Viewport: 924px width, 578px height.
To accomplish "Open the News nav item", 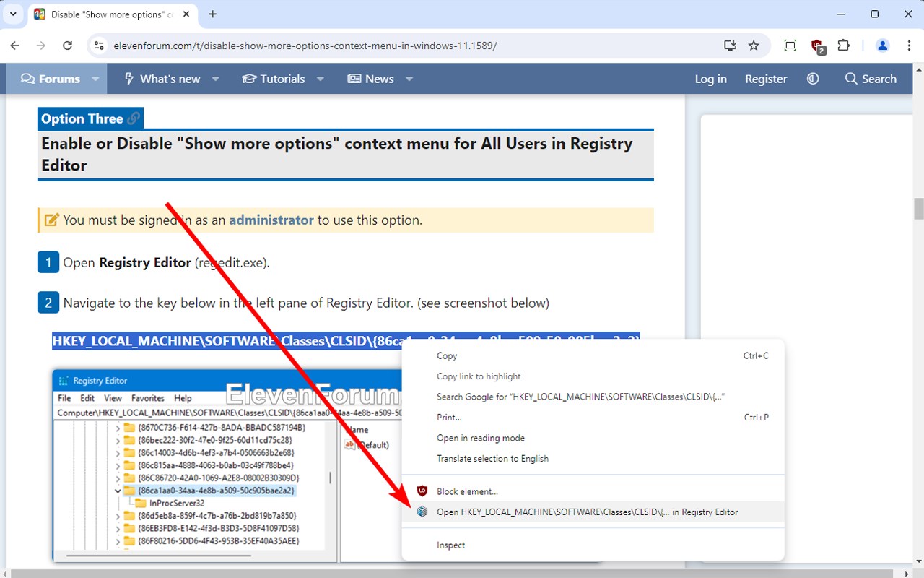I will pyautogui.click(x=370, y=79).
